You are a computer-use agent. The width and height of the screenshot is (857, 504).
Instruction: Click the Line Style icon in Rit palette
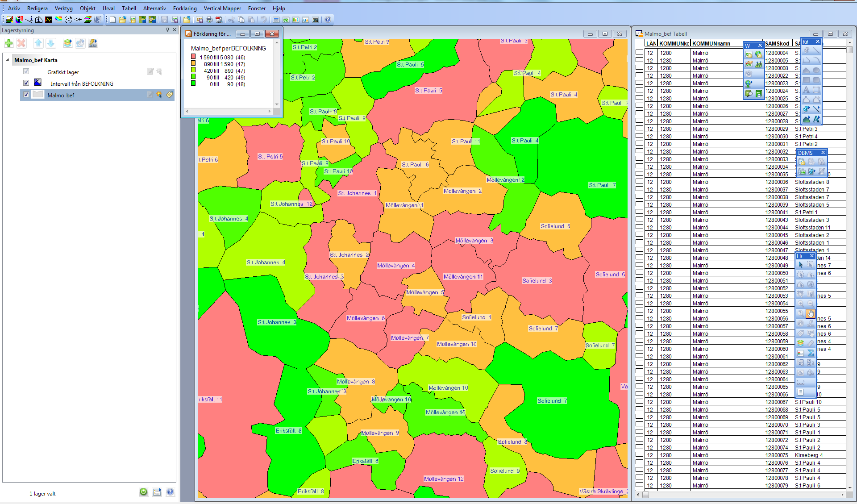click(x=816, y=109)
